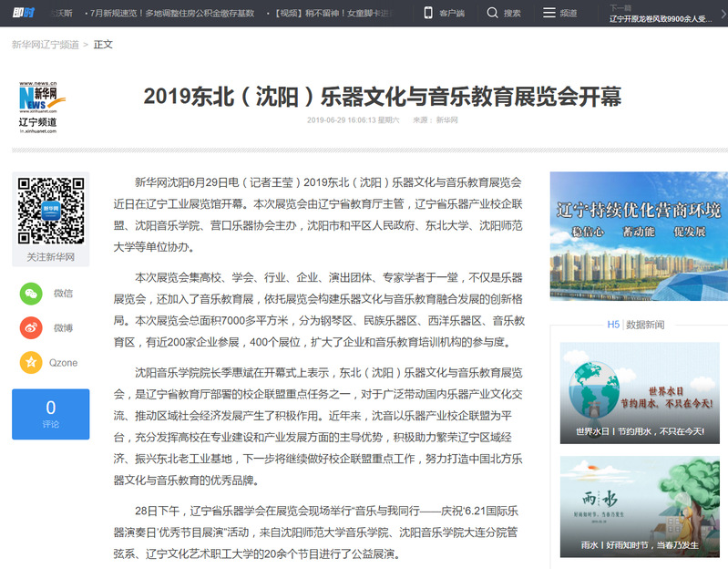Click the 来源：新华网 source text
The image size is (728, 569).
(436, 120)
